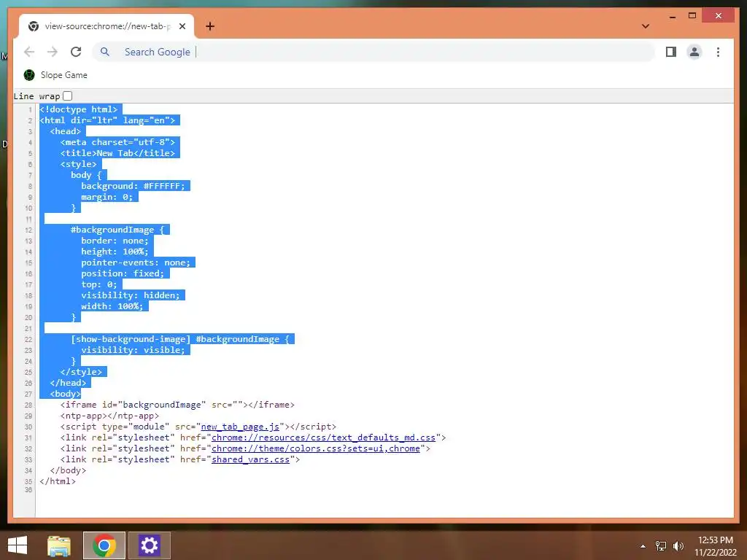The height and width of the screenshot is (560, 747).
Task: Click the <!doctype html> line
Action: pyautogui.click(x=79, y=109)
